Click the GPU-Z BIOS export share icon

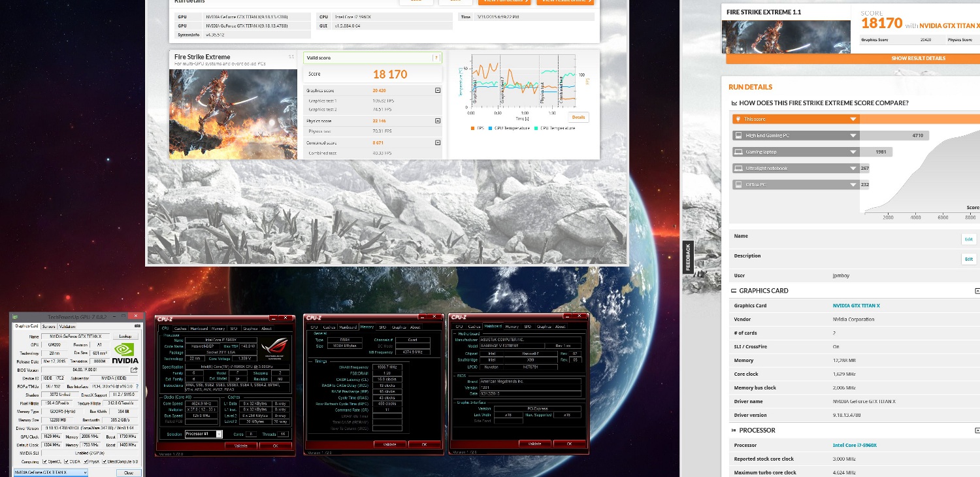click(134, 370)
